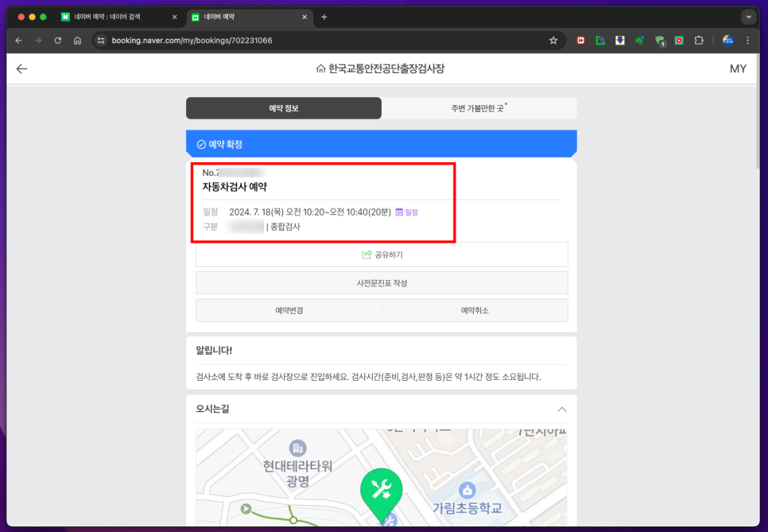Select the active 네이버 예약 browser tab

click(250, 17)
